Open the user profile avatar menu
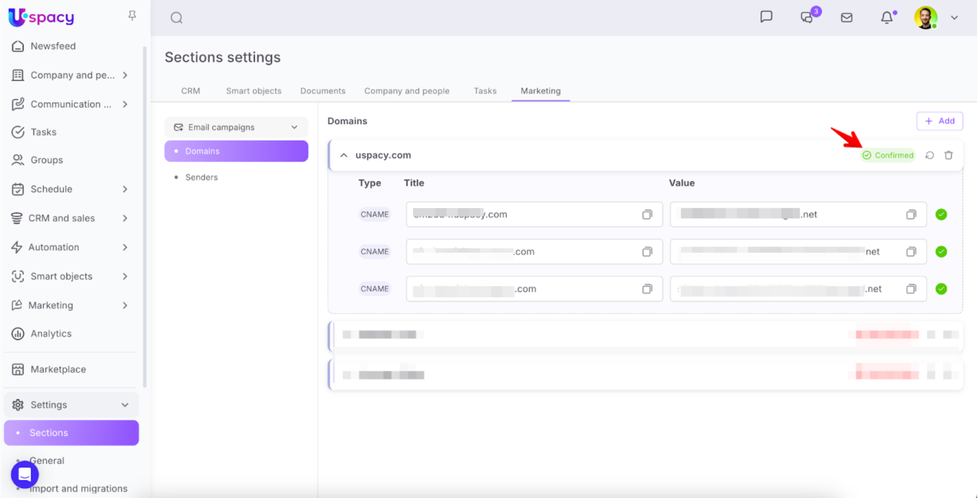The width and height of the screenshot is (980, 498). (925, 18)
